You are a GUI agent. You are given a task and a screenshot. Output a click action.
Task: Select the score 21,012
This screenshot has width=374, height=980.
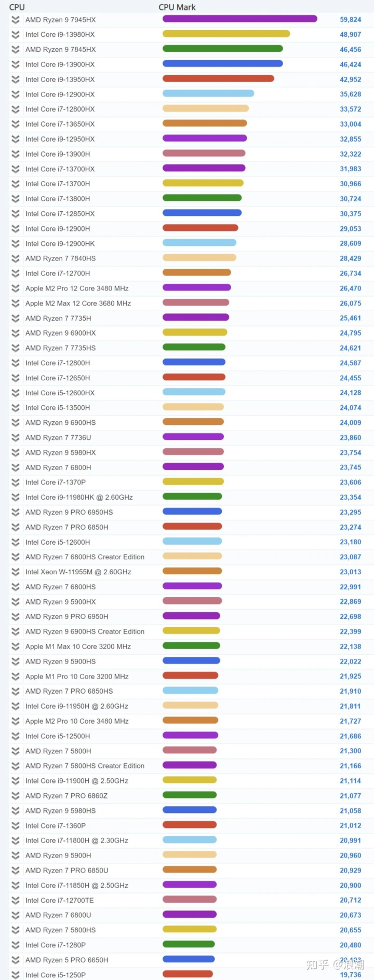tap(351, 826)
